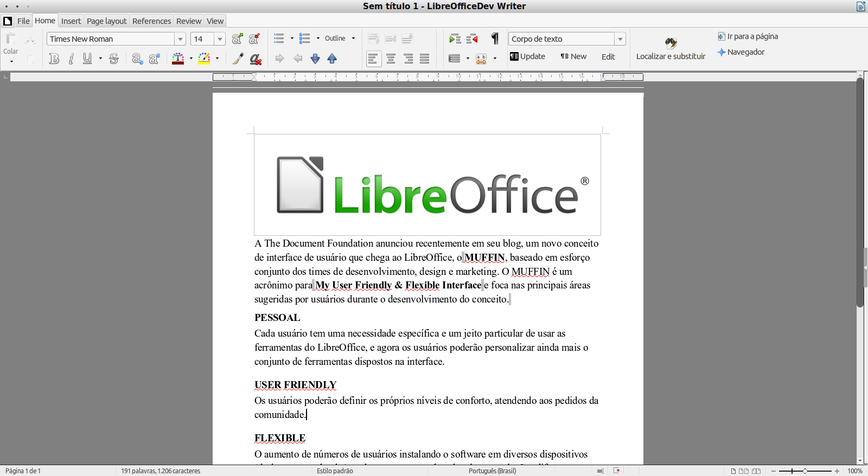Screen dimensions: 868x476
Task: Apply subscript formatting
Action: pyautogui.click(x=137, y=59)
